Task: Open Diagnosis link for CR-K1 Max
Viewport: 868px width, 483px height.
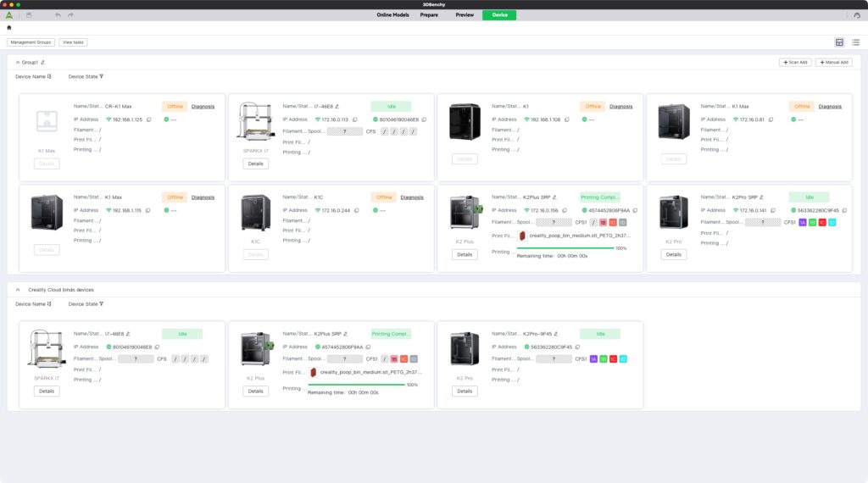Action: pyautogui.click(x=203, y=107)
